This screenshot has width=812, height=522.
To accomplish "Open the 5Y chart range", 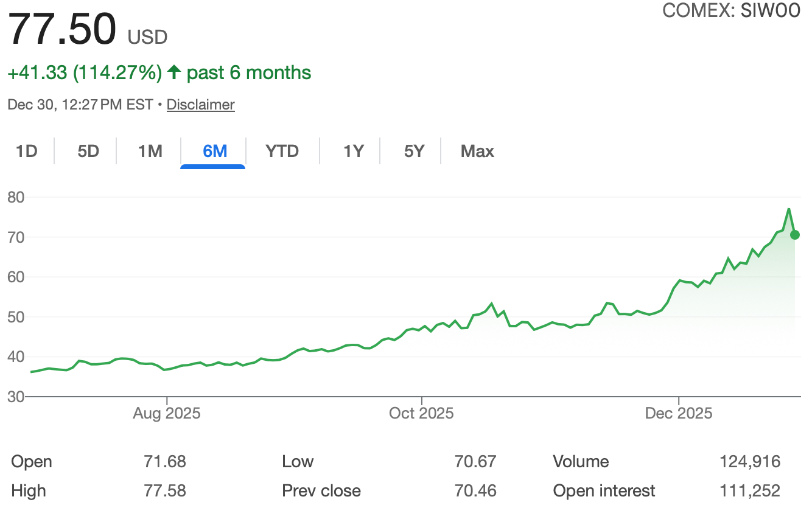I will [414, 151].
